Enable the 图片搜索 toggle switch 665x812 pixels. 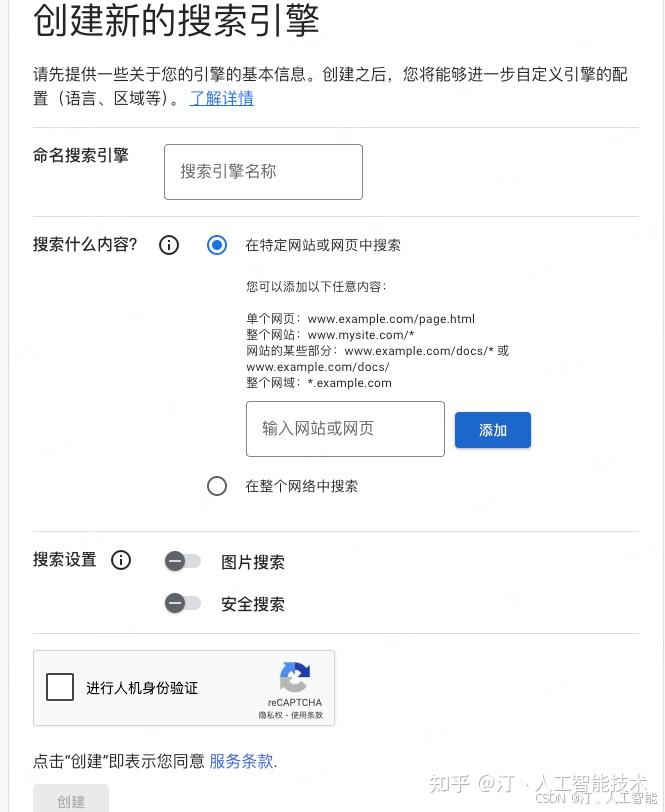tap(183, 562)
